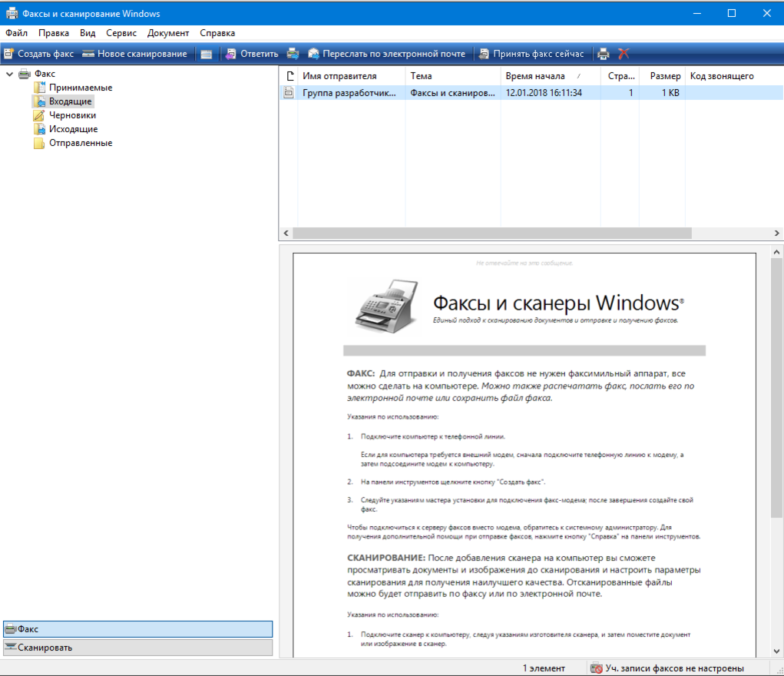Open the Документ menu

pos(168,33)
